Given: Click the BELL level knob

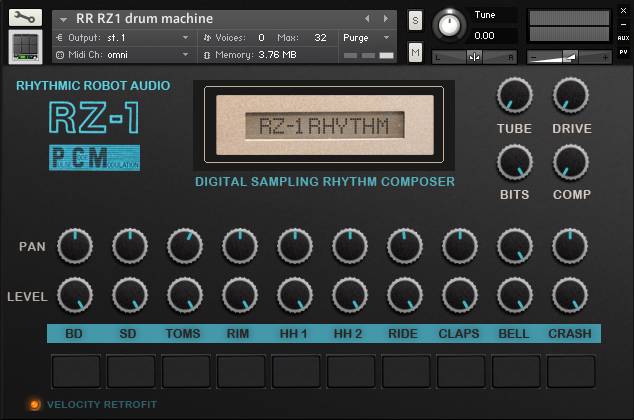Looking at the screenshot, I should coord(515,295).
